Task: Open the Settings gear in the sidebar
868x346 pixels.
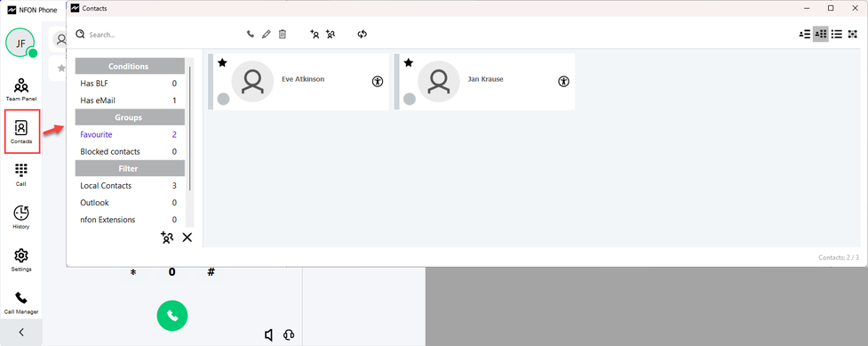Action: point(21,260)
